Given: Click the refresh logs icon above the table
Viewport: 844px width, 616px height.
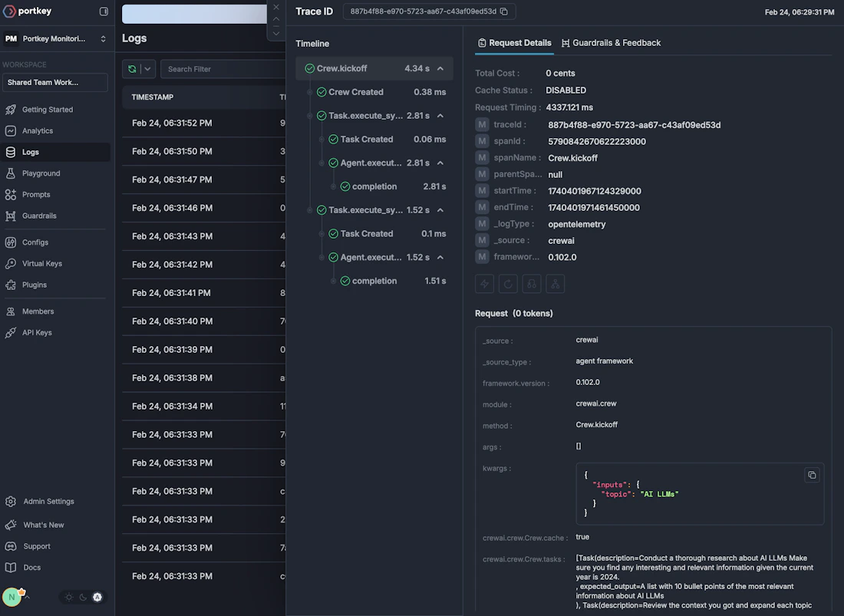Looking at the screenshot, I should (x=133, y=68).
